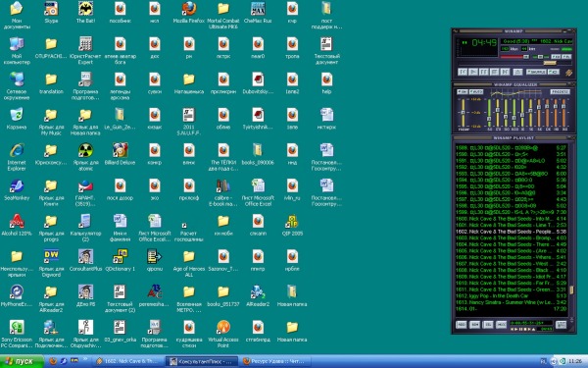Viewport: 588px width, 368px height.
Task: Select playlist track 1600 Nick Cave
Action: (x=511, y=219)
